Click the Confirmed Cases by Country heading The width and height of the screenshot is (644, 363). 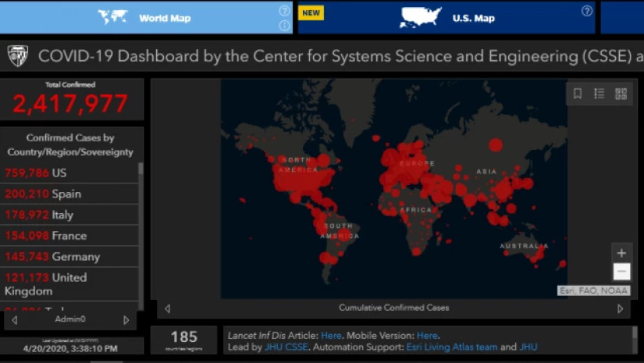click(70, 145)
